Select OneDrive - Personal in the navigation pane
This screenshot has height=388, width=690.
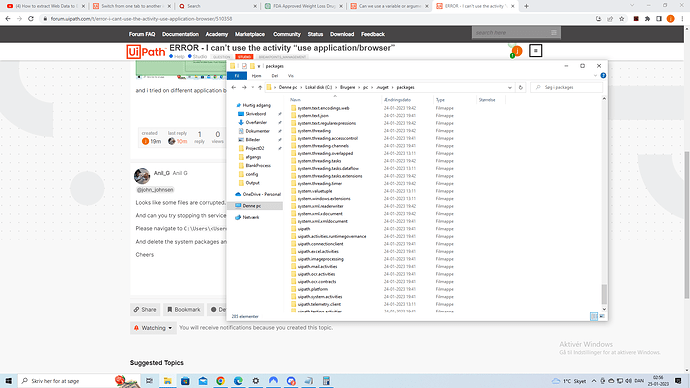point(261,194)
